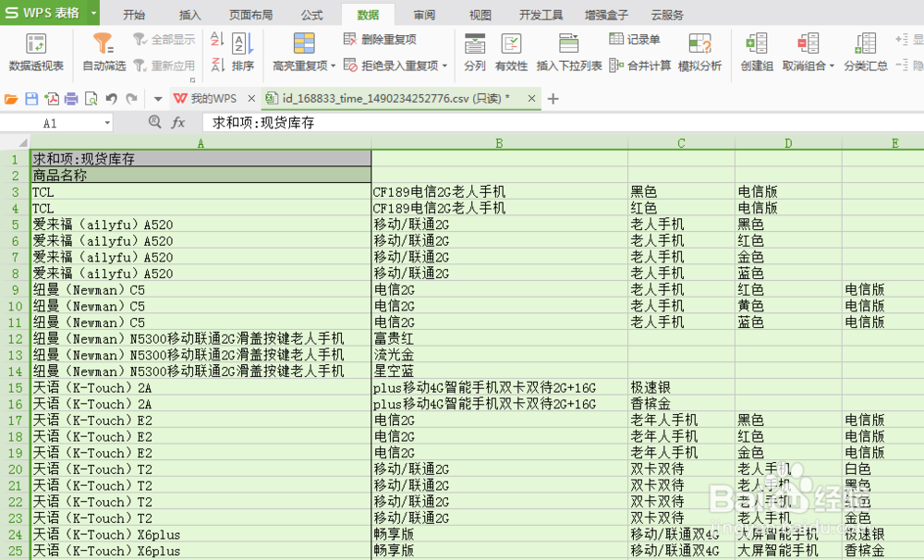Open the 数据透视表 pivot table tool
This screenshot has width=924, height=560.
pyautogui.click(x=36, y=53)
